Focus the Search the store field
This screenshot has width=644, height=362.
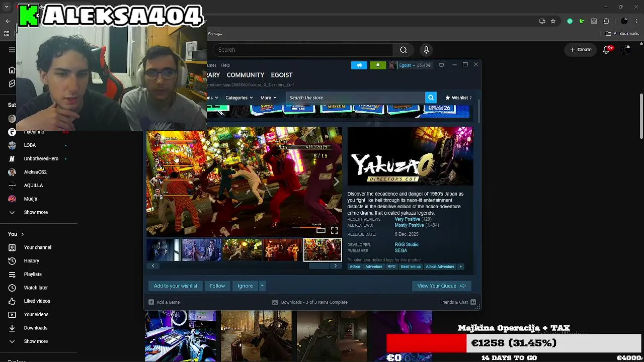(x=356, y=98)
